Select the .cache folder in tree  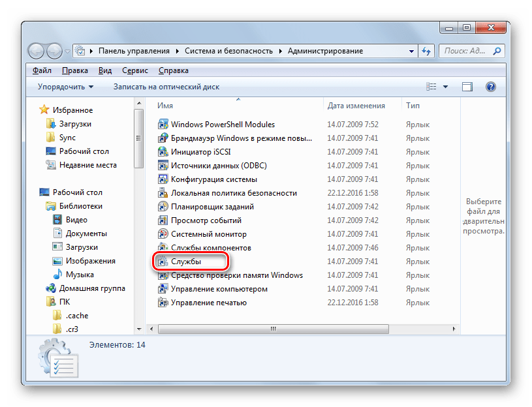(77, 316)
